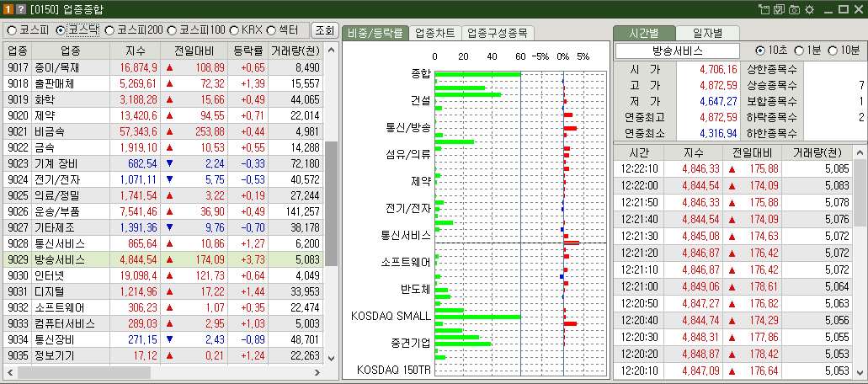Select the 기계 장비 sector row
This screenshot has height=384, width=868.
point(164,163)
